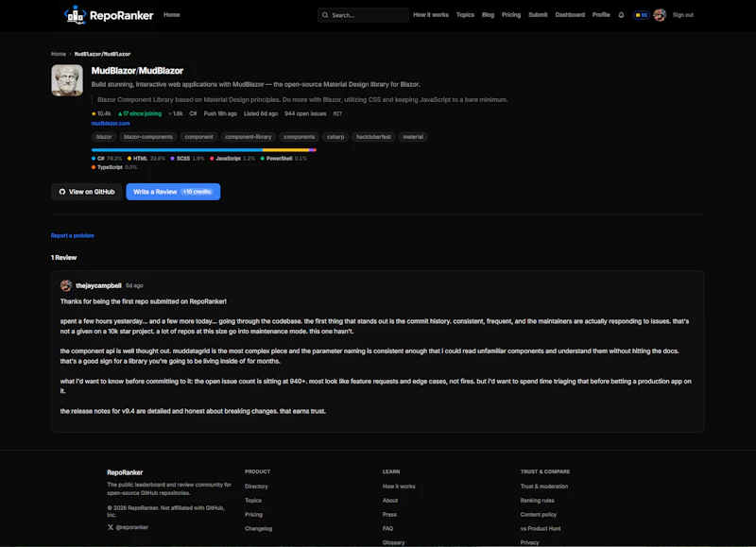
Task: Open the notifications bell
Action: (x=621, y=15)
